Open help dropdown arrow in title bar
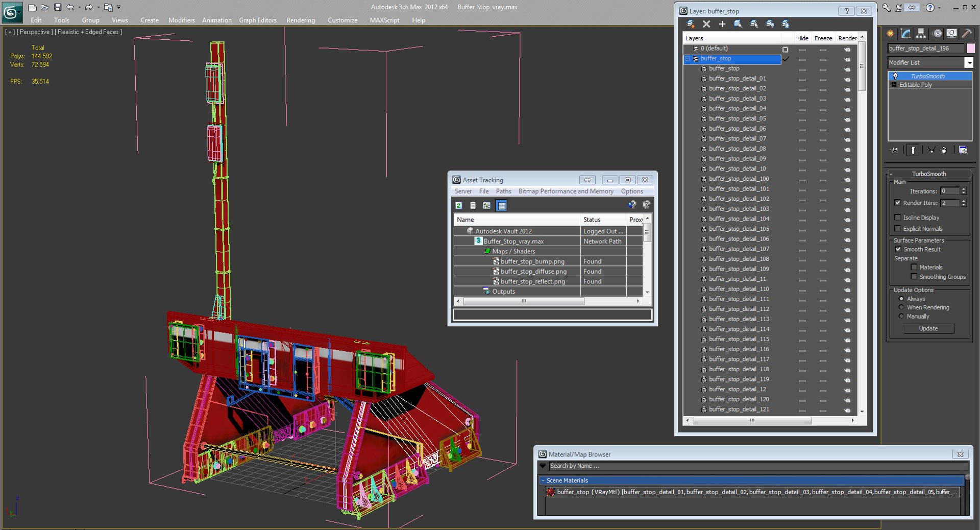This screenshot has height=530, width=980. (x=940, y=8)
